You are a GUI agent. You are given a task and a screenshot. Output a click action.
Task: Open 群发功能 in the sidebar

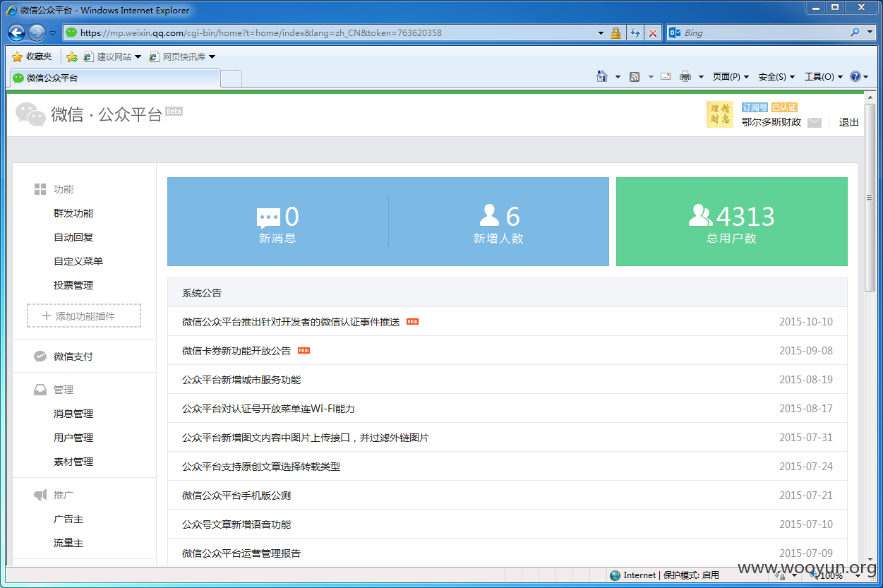pyautogui.click(x=73, y=213)
